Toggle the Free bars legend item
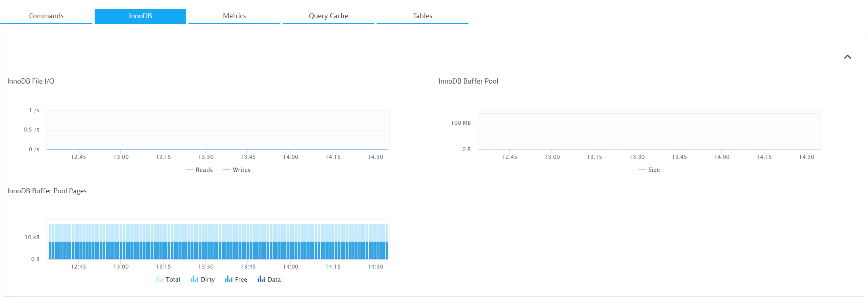868x303 pixels. pyautogui.click(x=236, y=279)
